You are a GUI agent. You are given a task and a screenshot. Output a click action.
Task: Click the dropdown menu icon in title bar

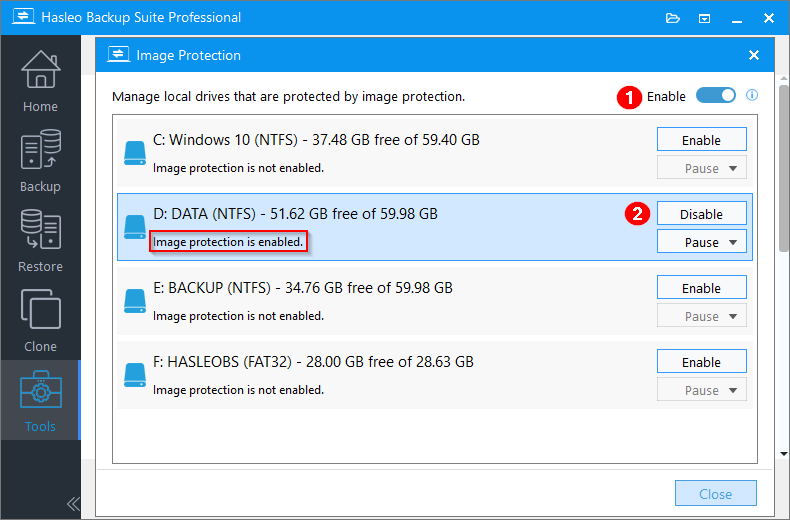[704, 19]
